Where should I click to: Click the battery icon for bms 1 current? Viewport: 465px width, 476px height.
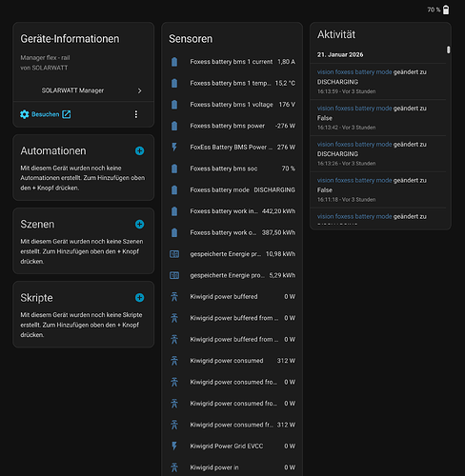(174, 62)
